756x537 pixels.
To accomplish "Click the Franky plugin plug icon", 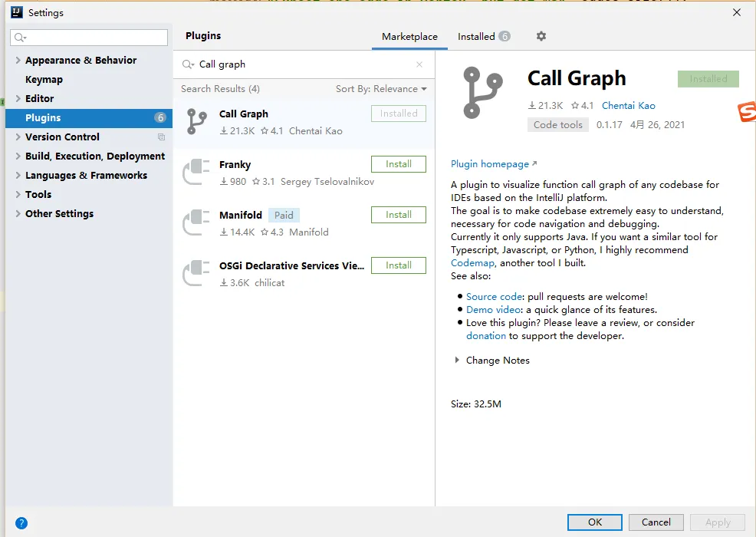I will point(196,172).
